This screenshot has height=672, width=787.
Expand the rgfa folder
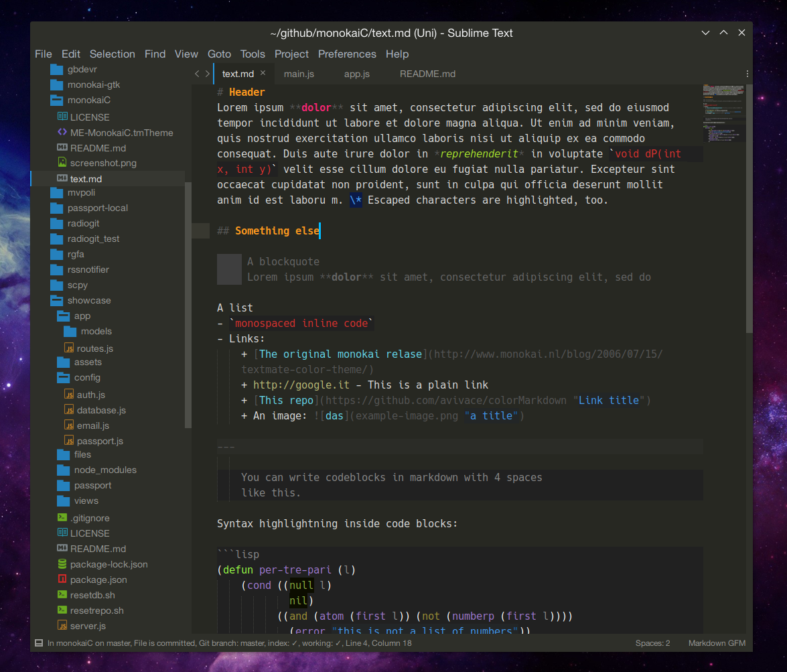click(56, 254)
